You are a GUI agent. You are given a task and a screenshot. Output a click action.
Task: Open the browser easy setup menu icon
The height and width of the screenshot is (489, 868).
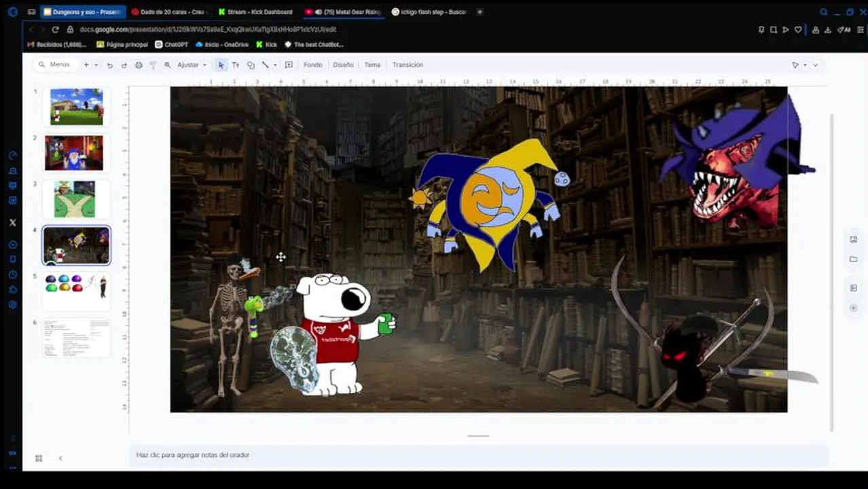[861, 30]
